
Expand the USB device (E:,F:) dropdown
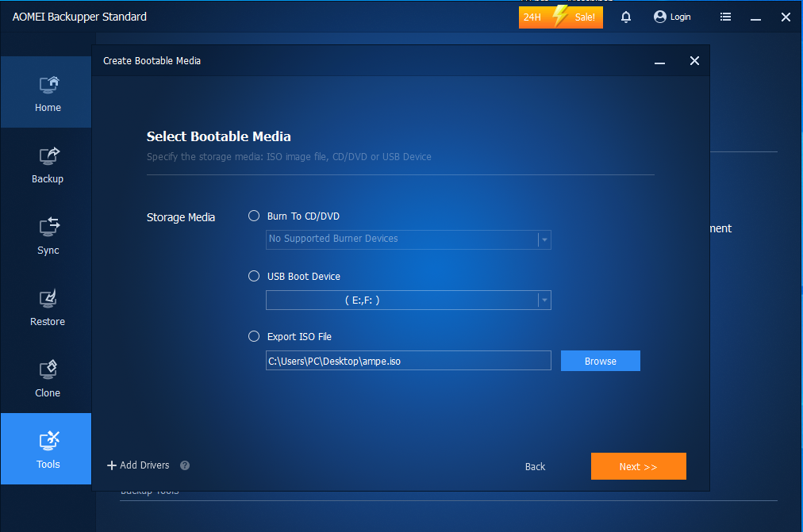[544, 300]
